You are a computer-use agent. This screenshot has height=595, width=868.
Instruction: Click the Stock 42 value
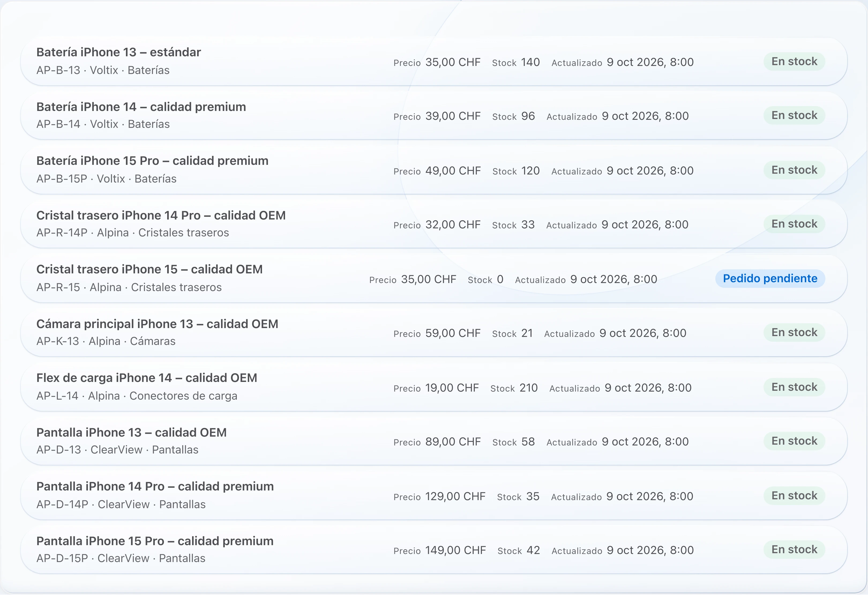(533, 550)
